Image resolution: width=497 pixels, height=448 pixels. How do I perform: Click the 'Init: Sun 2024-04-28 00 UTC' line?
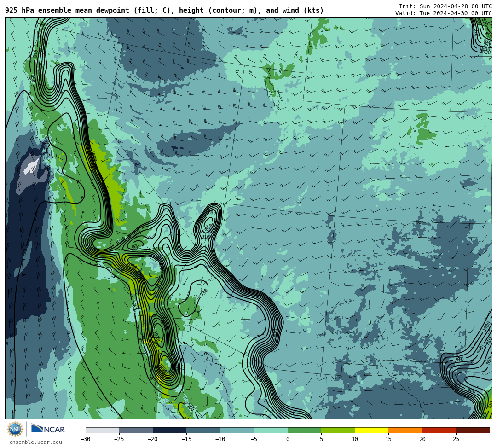[x=445, y=6]
